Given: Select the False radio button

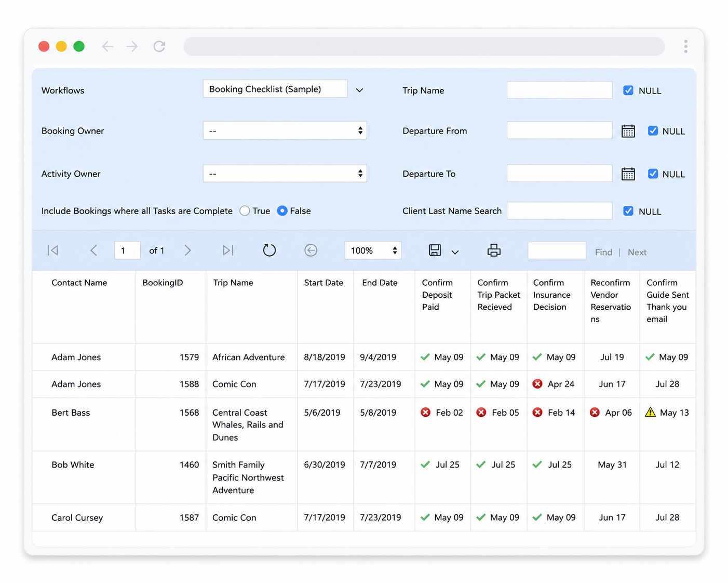Looking at the screenshot, I should coord(282,211).
